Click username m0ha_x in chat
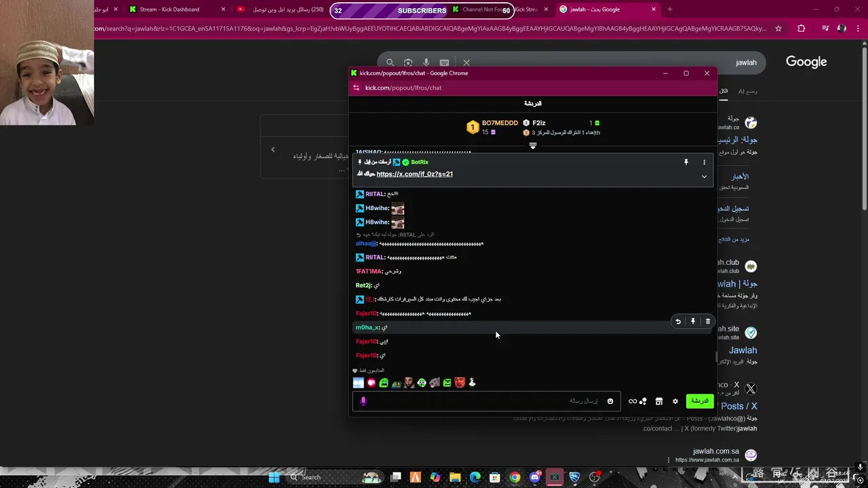Screen dimensions: 868x488 point(366,327)
